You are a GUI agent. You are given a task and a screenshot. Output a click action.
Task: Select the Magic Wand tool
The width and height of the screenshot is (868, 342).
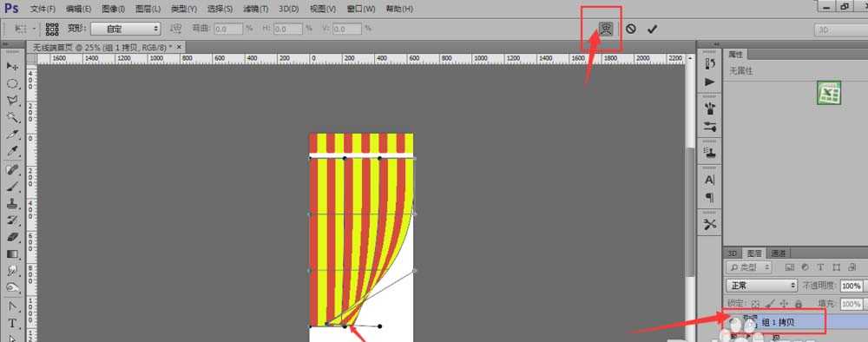(x=12, y=117)
